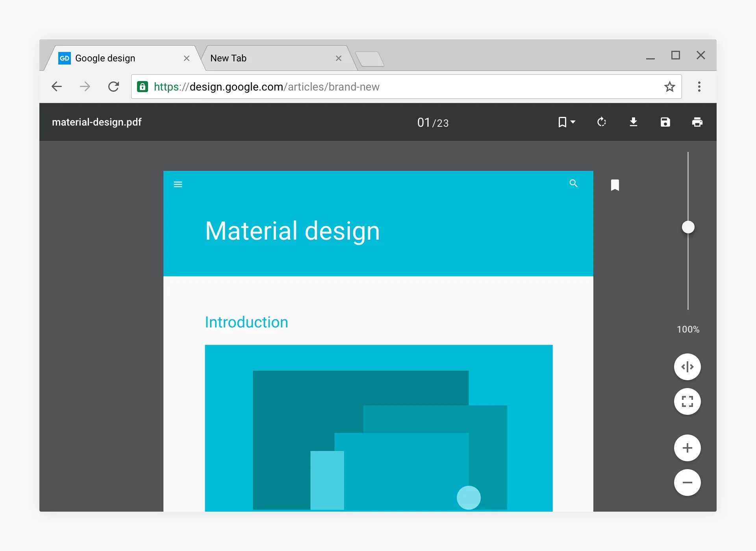Viewport: 756px width, 551px height.
Task: Go back to previous page
Action: click(x=57, y=87)
